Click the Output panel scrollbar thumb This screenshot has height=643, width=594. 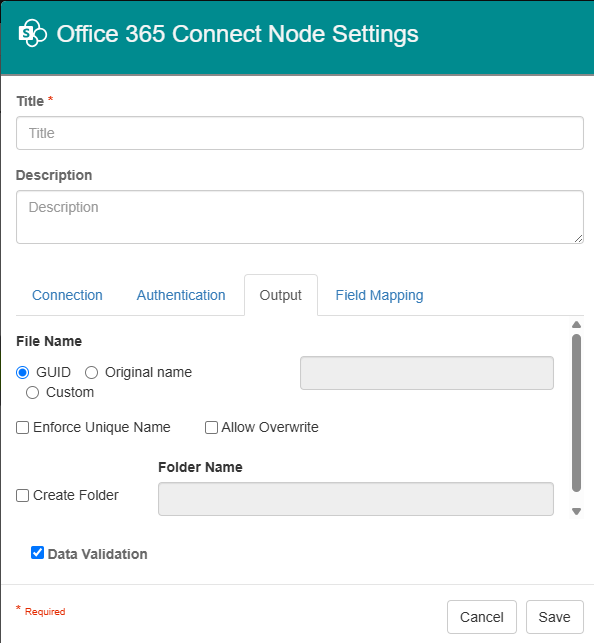tap(576, 413)
